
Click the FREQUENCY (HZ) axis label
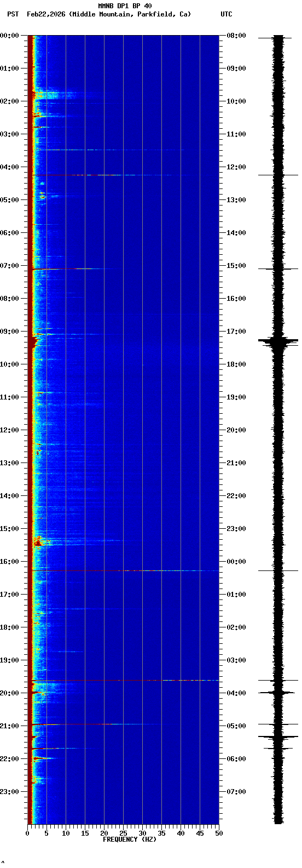coord(130,839)
